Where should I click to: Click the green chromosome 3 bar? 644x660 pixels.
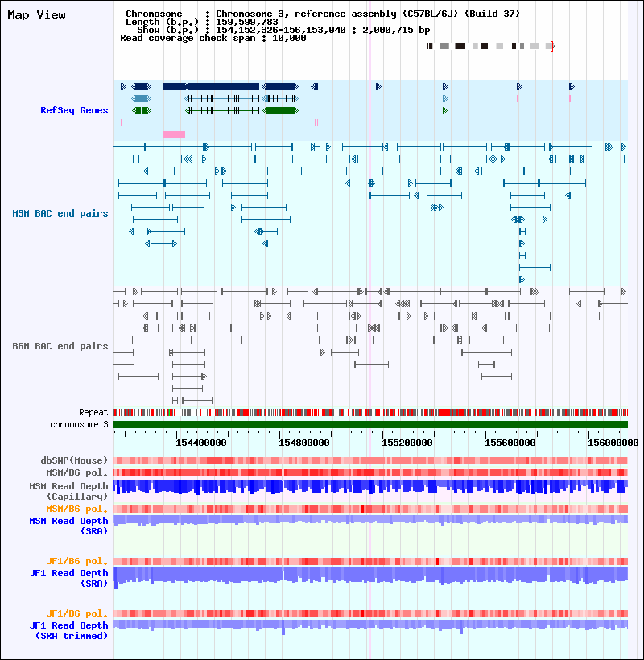point(370,424)
